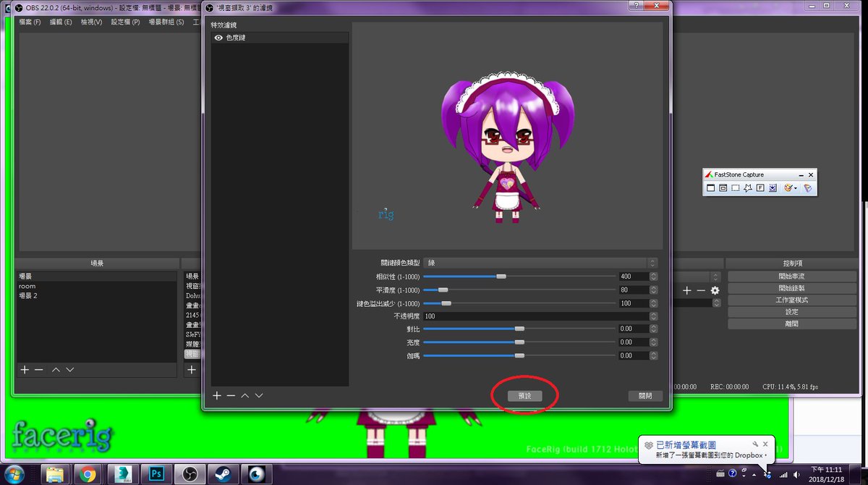Open the 編輯 (E) menu in OBS

pyautogui.click(x=61, y=22)
